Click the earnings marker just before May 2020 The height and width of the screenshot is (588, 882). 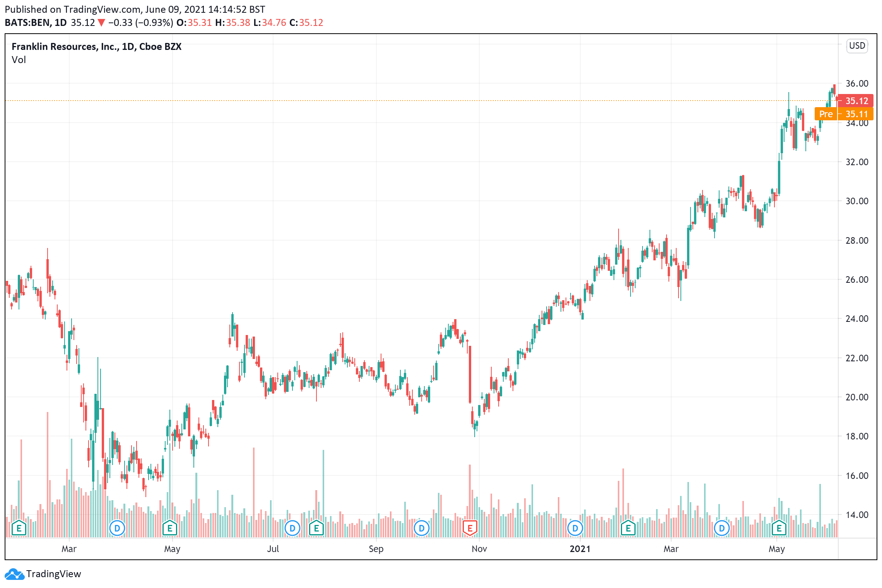point(169,528)
